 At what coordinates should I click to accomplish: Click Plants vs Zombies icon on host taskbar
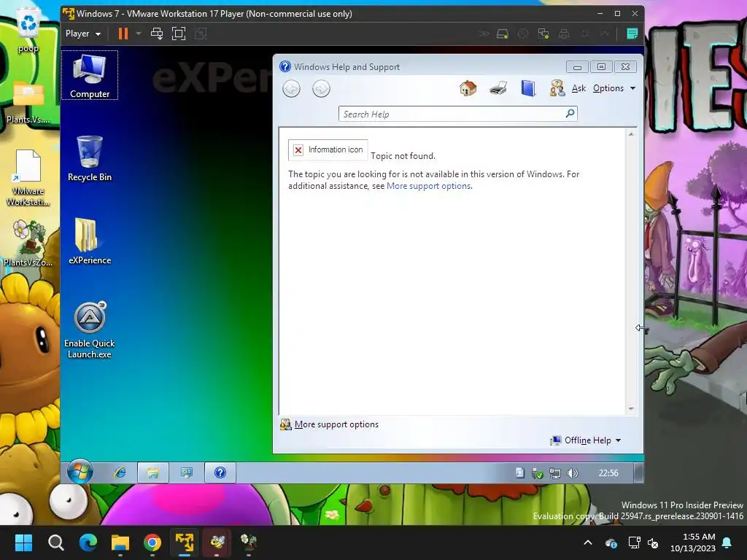pos(249,542)
